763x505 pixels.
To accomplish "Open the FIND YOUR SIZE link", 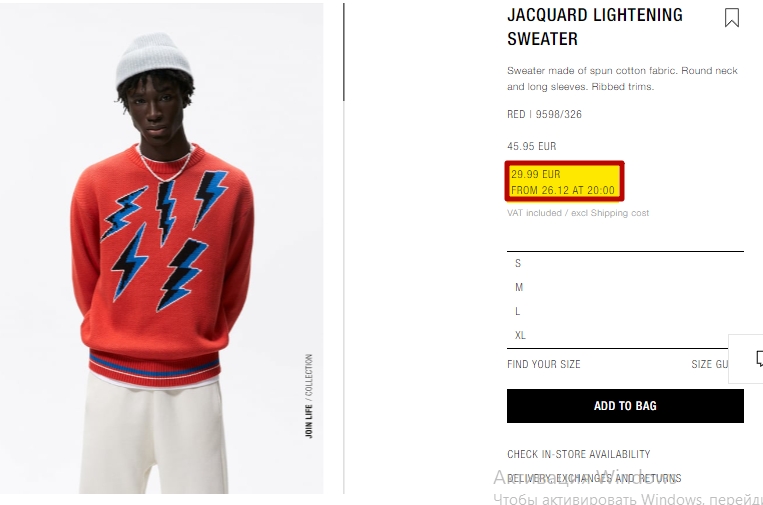I will click(x=544, y=364).
